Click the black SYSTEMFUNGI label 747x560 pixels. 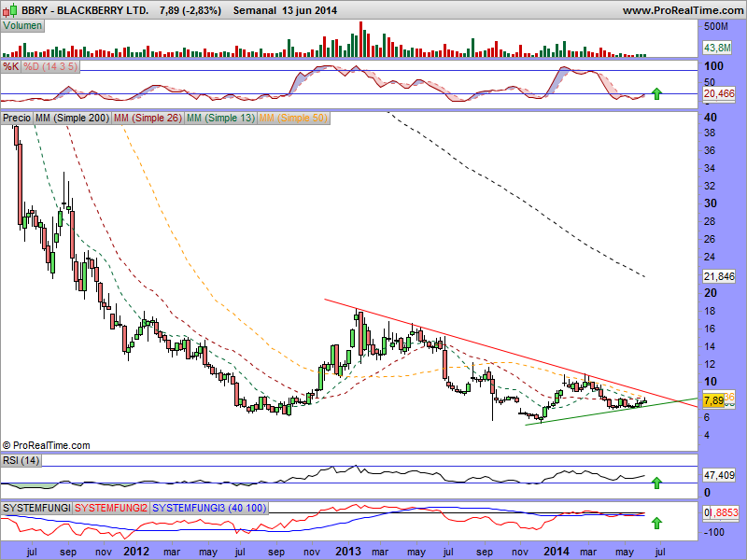tap(36, 508)
